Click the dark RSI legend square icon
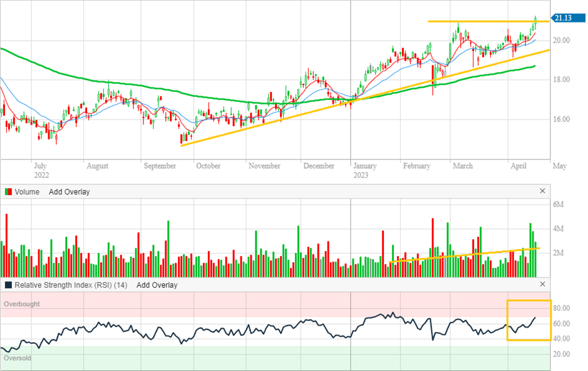Viewport: 588px width, 371px height. click(8, 285)
